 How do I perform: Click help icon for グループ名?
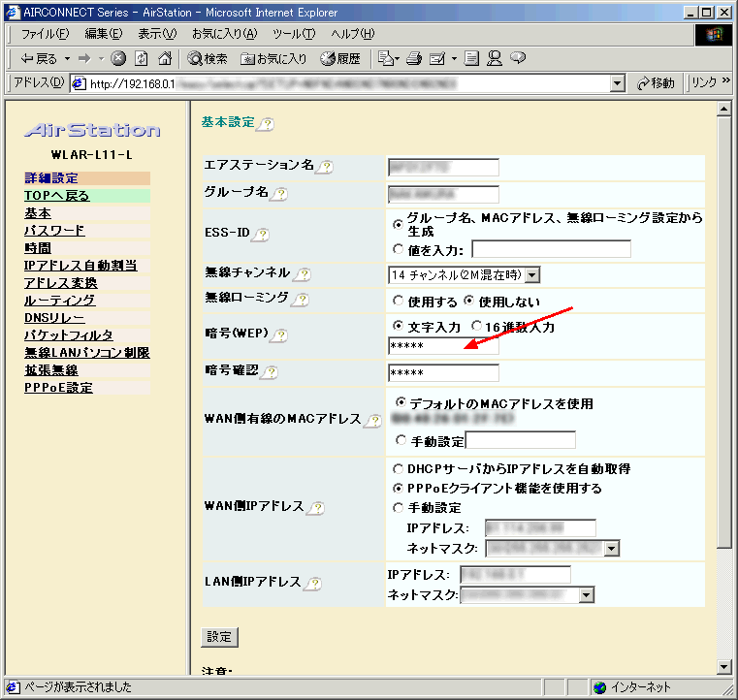point(280,194)
